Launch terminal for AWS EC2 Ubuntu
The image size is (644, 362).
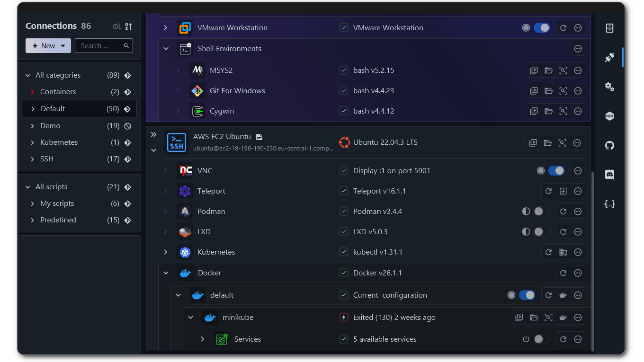[x=533, y=142]
